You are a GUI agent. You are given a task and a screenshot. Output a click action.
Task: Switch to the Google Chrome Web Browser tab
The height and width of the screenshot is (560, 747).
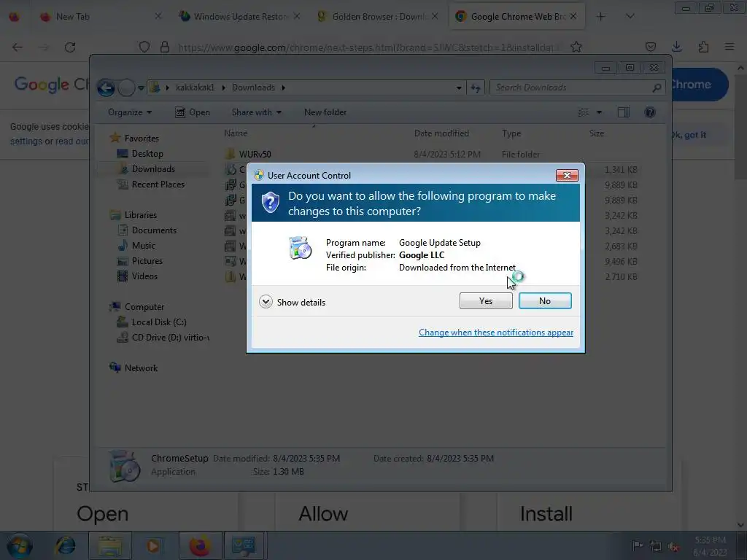(517, 17)
